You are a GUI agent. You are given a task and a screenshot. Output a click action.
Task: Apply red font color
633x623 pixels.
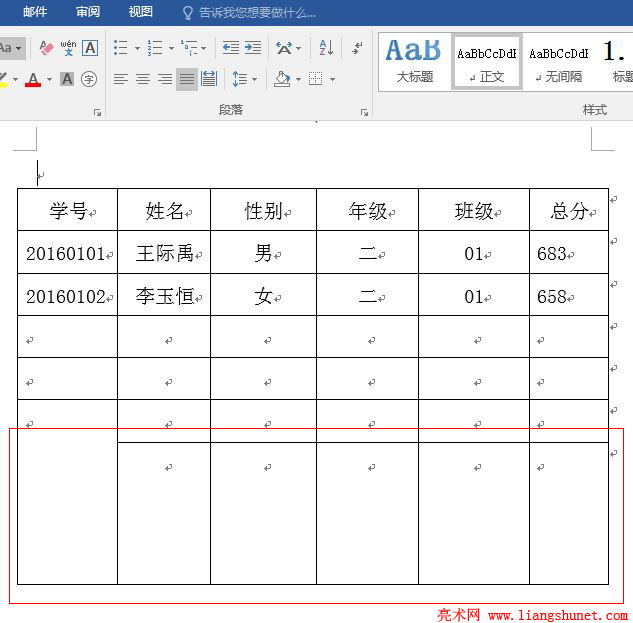[33, 79]
